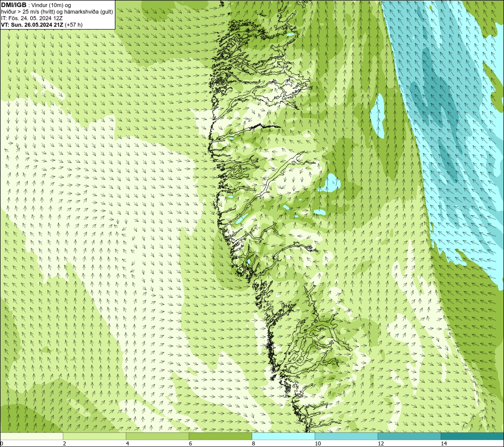Select the 0–2 m/s palest legend swatch
The image size is (504, 447).
pyautogui.click(x=31, y=436)
